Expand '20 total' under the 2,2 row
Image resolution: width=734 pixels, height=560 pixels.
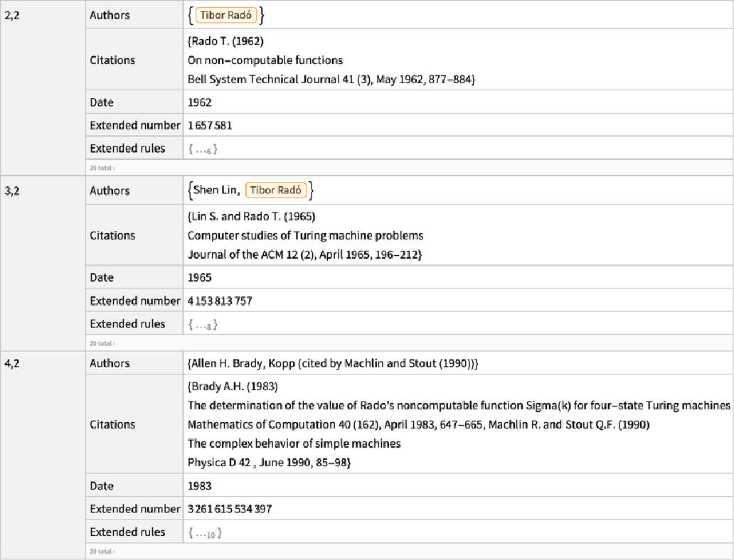pyautogui.click(x=100, y=168)
